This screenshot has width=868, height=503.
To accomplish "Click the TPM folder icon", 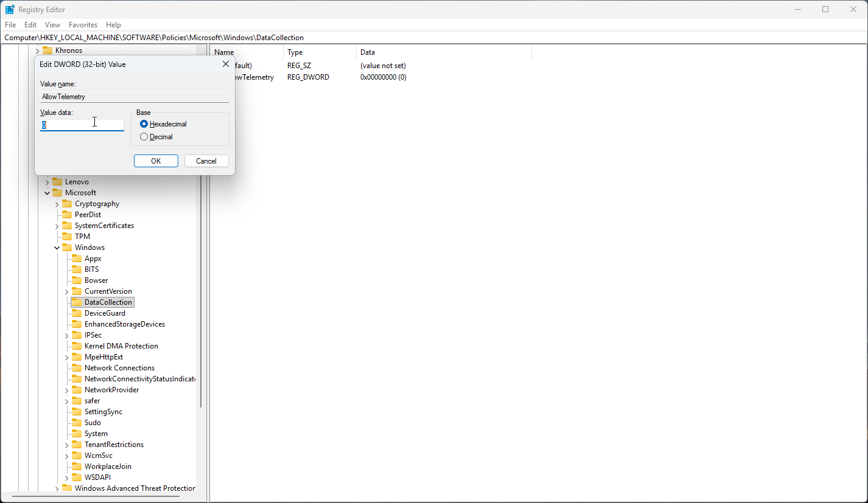I will [67, 237].
